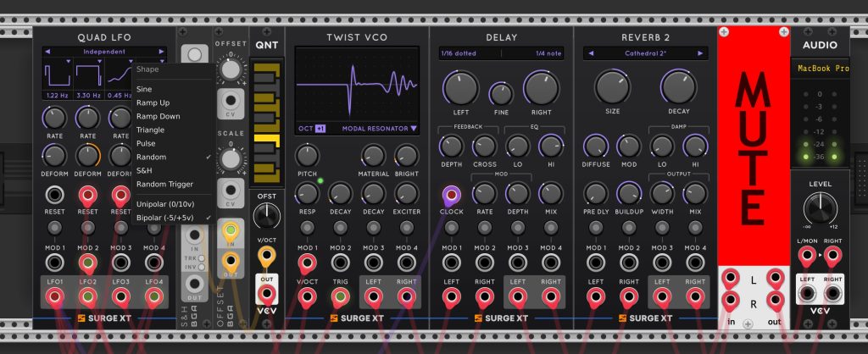Toggle the TRK switch on S&H module
Image resolution: width=868 pixels, height=354 pixels.
coord(203,258)
